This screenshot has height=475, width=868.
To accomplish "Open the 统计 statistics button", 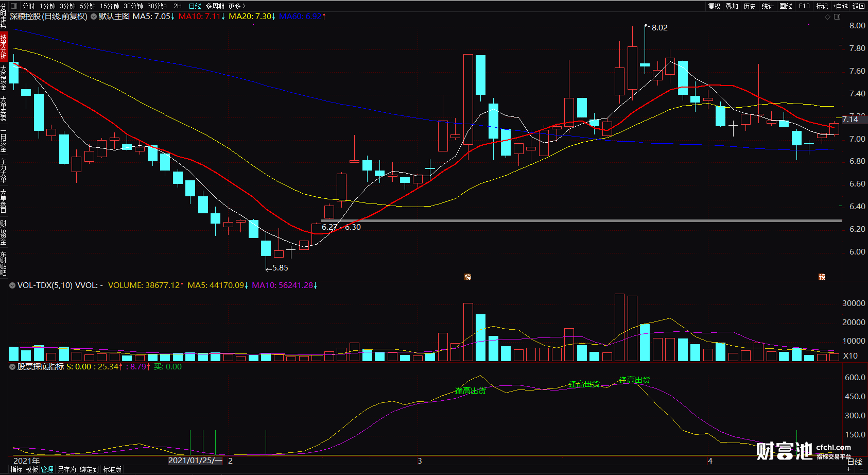I will point(768,6).
